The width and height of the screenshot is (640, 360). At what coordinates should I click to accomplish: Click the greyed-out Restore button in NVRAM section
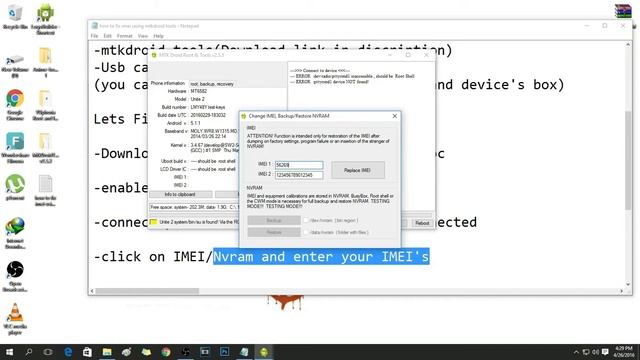(274, 232)
